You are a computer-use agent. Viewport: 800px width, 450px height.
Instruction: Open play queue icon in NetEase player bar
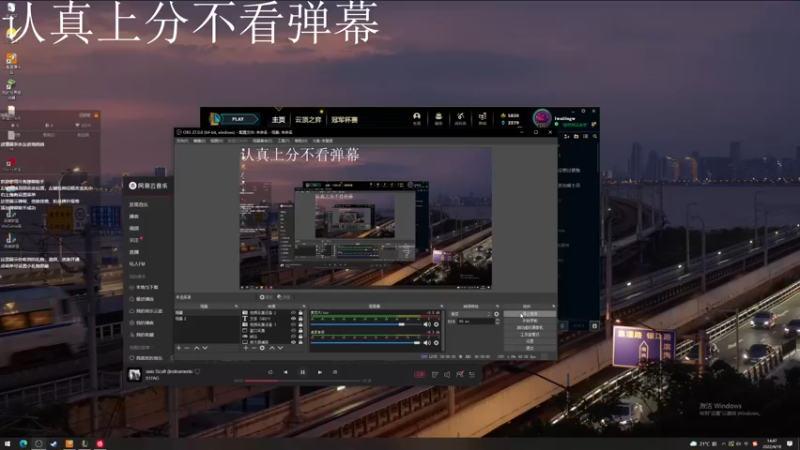(x=472, y=374)
